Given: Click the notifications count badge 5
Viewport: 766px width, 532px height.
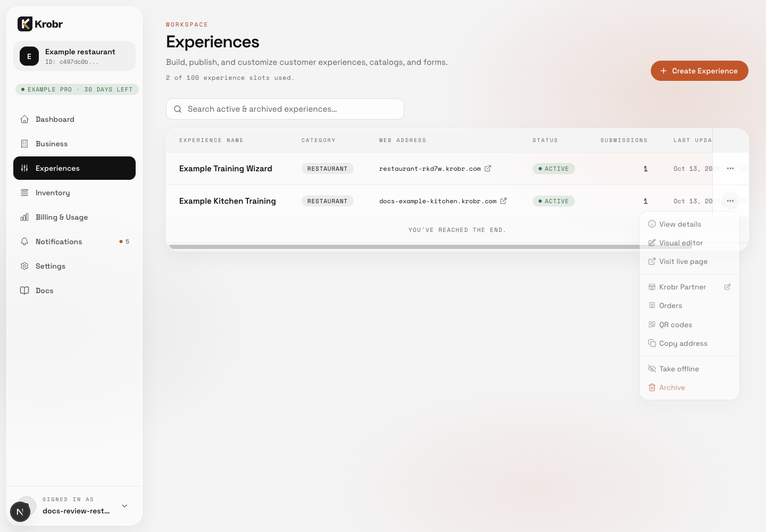Looking at the screenshot, I should [124, 242].
